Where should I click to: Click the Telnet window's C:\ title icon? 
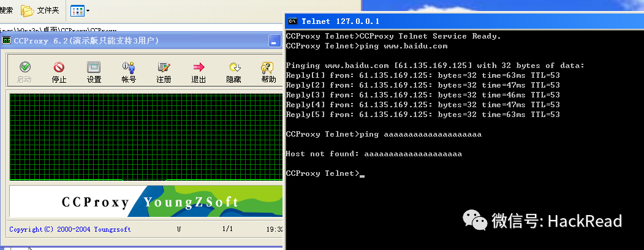[x=292, y=21]
